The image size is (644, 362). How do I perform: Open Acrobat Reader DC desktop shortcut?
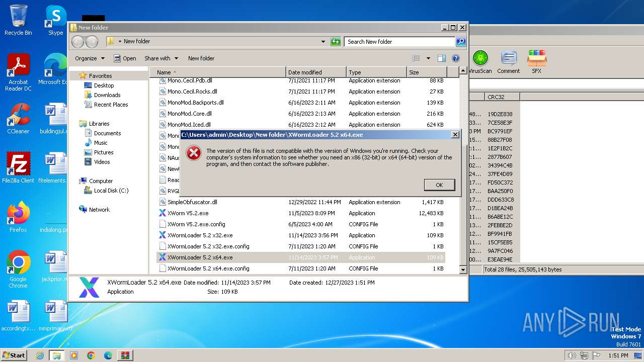click(x=18, y=72)
